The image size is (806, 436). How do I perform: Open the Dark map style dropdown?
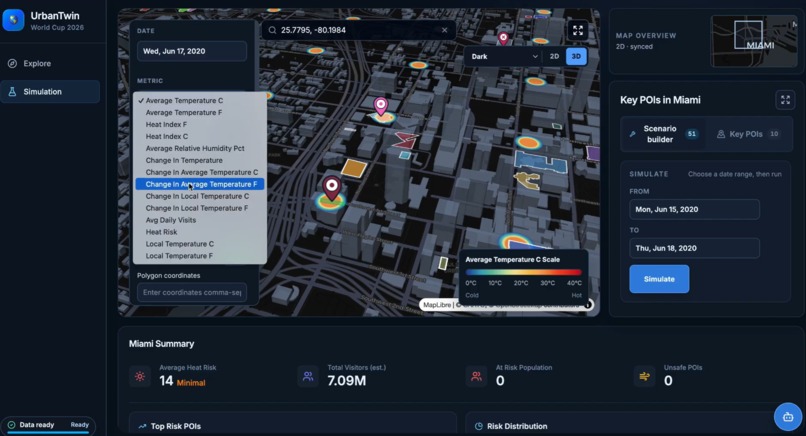pyautogui.click(x=503, y=57)
